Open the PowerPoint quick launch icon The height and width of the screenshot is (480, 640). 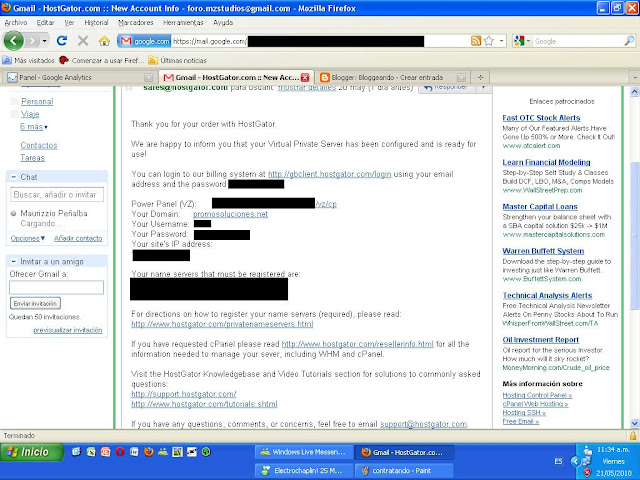(x=106, y=451)
